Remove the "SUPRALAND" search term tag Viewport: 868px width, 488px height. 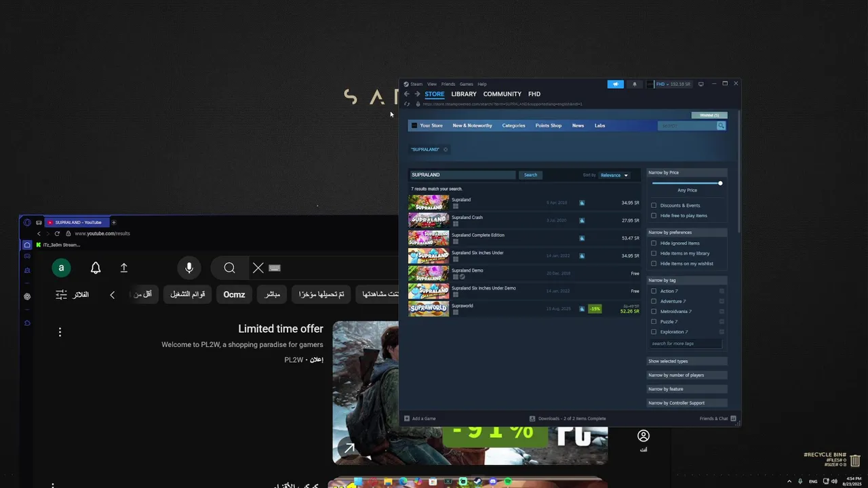[446, 149]
